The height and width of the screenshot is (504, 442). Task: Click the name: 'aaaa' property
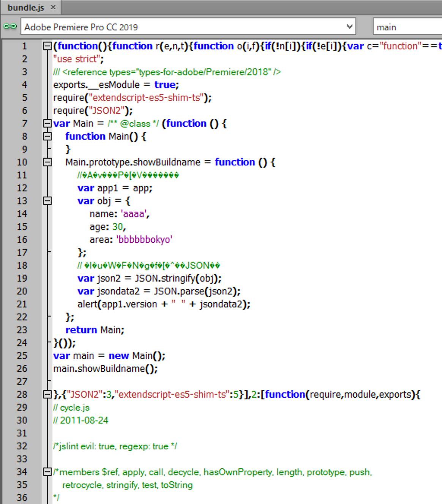(120, 214)
